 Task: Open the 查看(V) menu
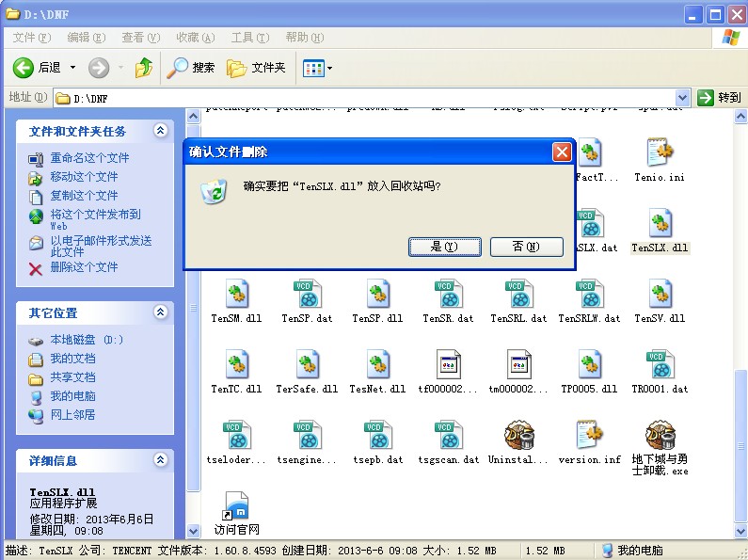coord(140,38)
